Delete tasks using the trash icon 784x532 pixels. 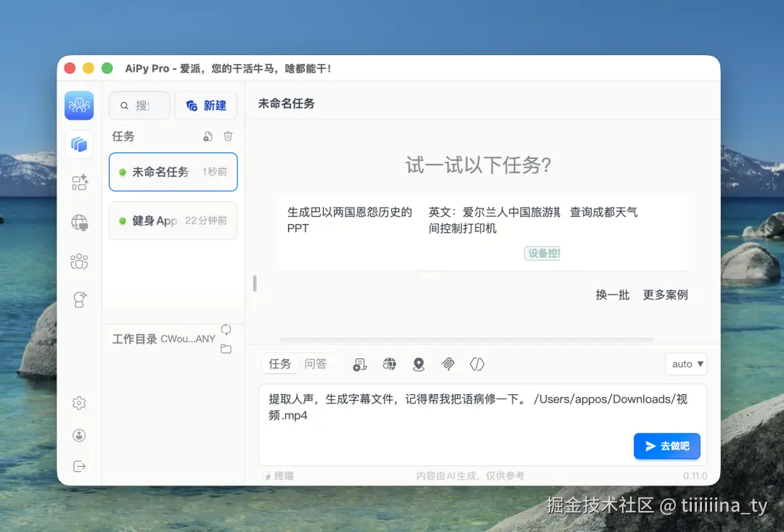point(228,136)
